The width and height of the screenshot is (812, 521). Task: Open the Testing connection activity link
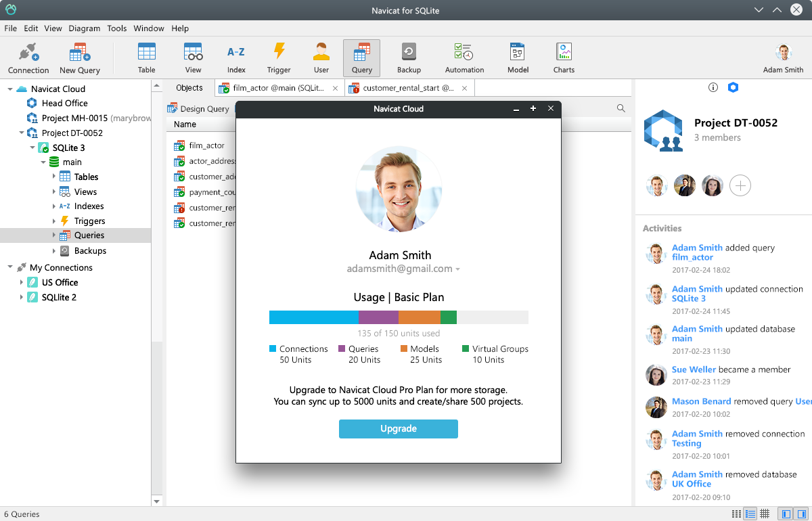[x=687, y=444]
